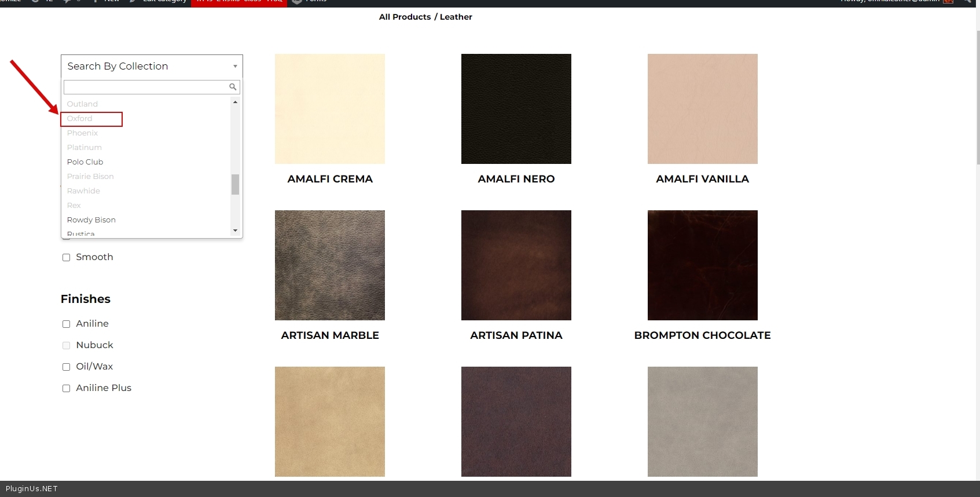Click the collection list scrollbar thumb
Screen dimensions: 980x497
[235, 184]
